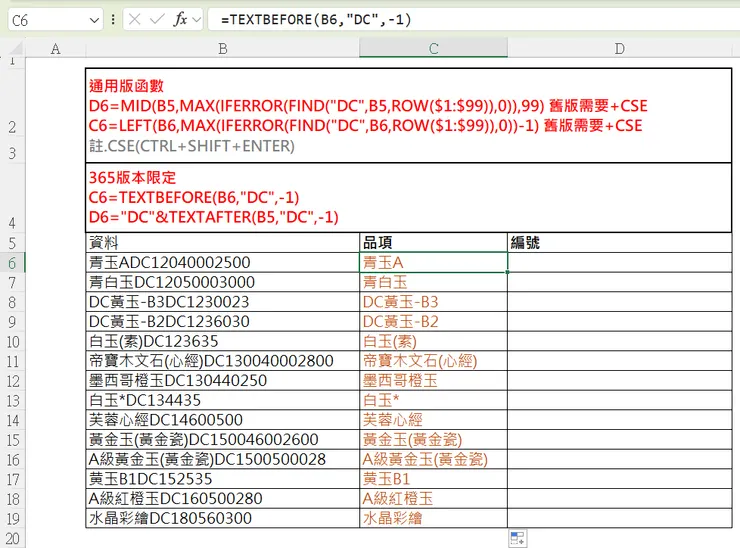The width and height of the screenshot is (740, 548).
Task: Select row 10 header
Action: tap(12, 342)
